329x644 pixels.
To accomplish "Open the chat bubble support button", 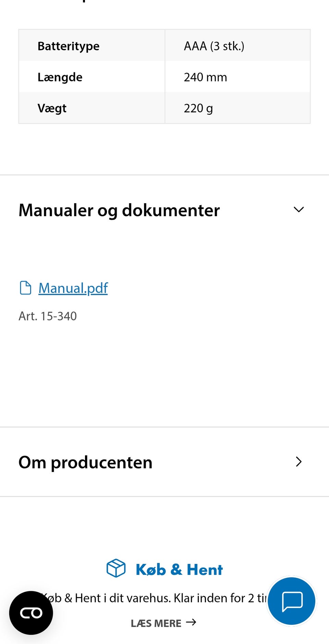I will tap(292, 601).
